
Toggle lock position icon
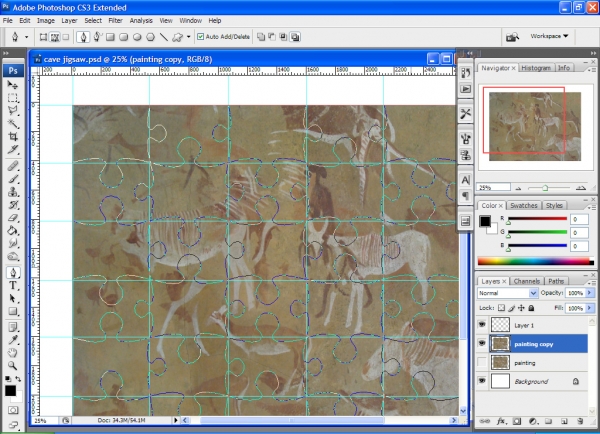[x=521, y=308]
